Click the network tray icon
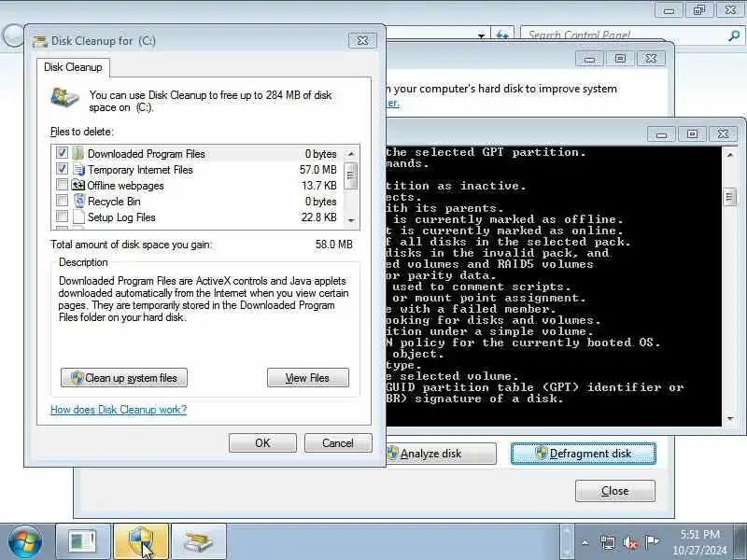Screen dimensions: 747x560 point(608,542)
